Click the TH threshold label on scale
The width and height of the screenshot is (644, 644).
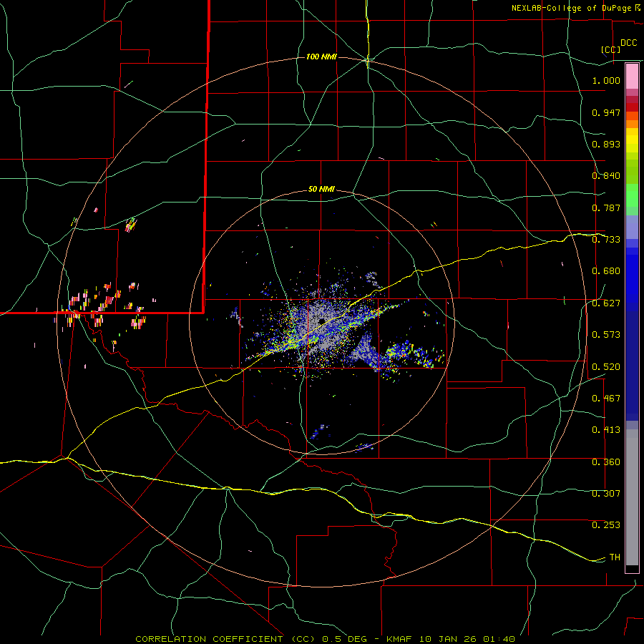615,557
